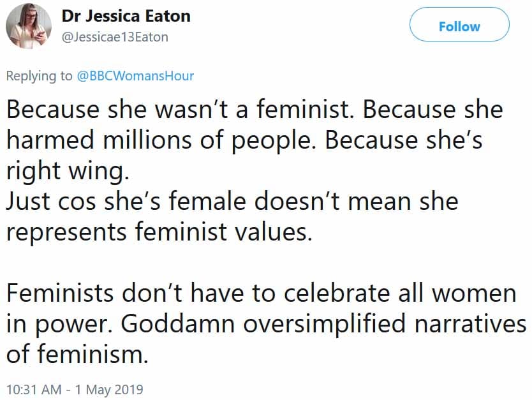Click the sentence 'harmed millions of people'

[x=159, y=140]
